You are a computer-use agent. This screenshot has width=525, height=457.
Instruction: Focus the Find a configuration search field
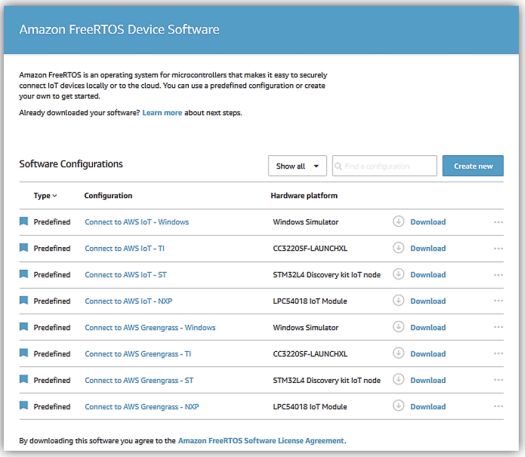[384, 166]
